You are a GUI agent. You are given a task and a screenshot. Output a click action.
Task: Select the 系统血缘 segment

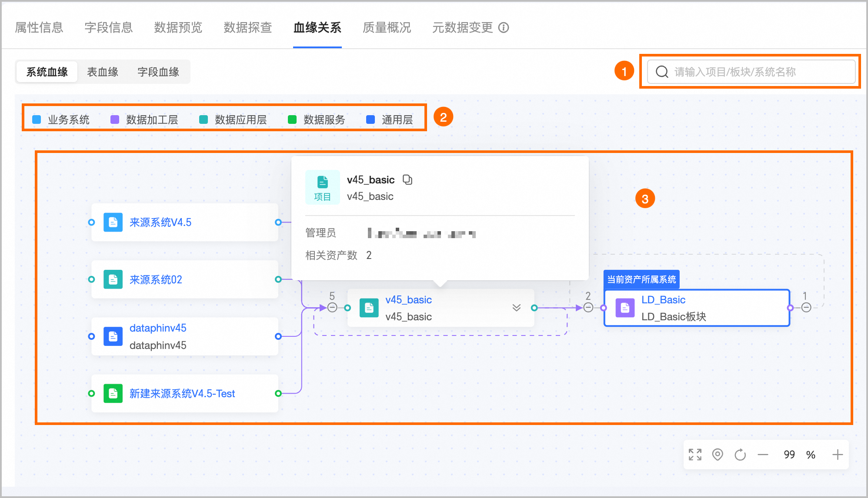[47, 72]
